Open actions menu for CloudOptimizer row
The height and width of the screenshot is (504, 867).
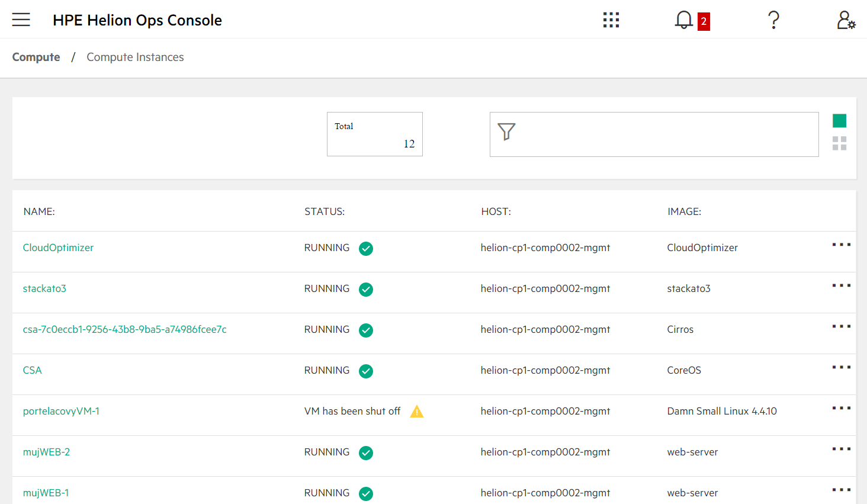tap(841, 245)
